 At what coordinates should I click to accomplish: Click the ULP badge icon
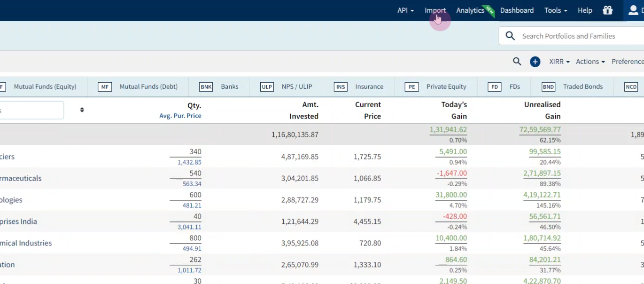coord(267,87)
